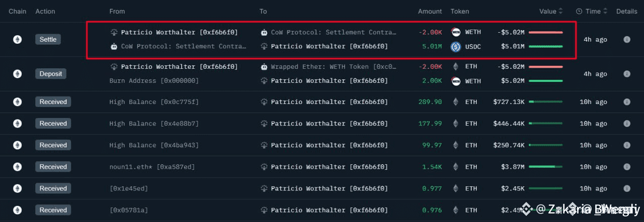Click the clock icon beside Time header
The width and height of the screenshot is (644, 222).
579,11
